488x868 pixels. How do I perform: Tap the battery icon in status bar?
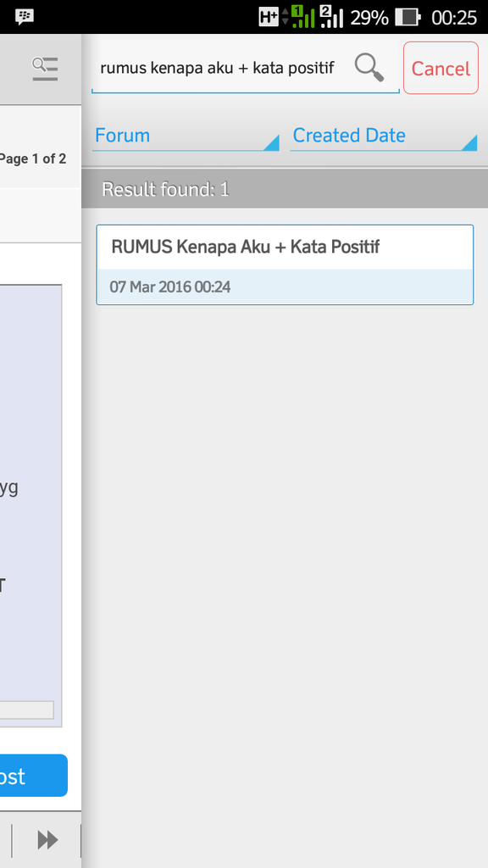pos(408,18)
